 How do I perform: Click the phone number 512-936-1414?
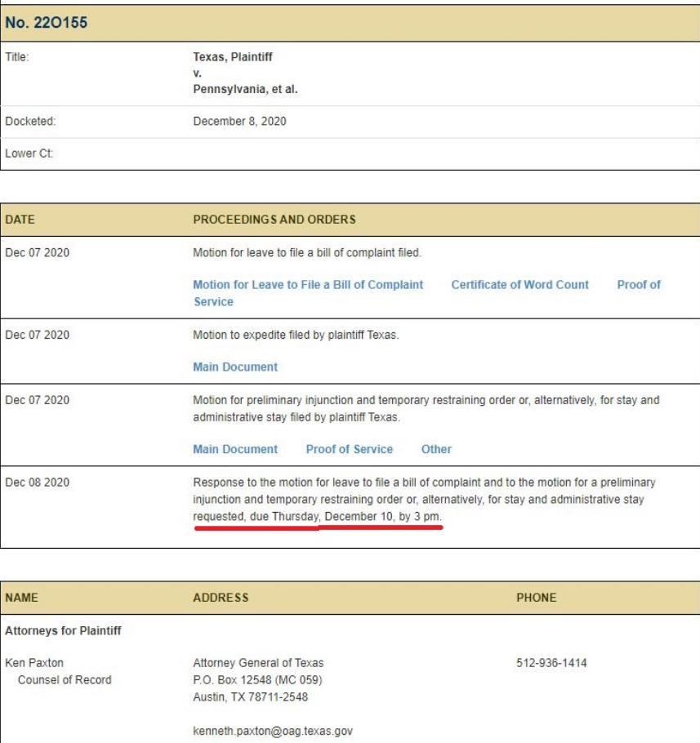tap(551, 663)
